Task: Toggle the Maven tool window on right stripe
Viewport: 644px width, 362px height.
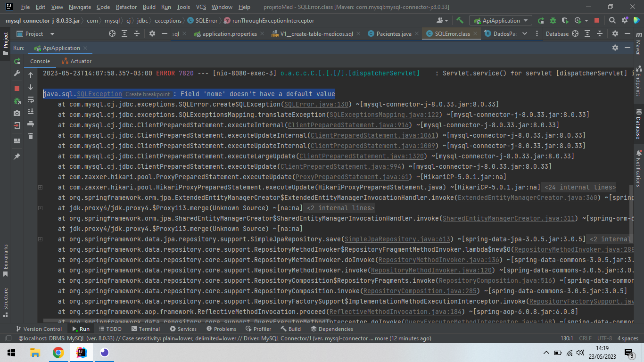Action: [x=638, y=44]
